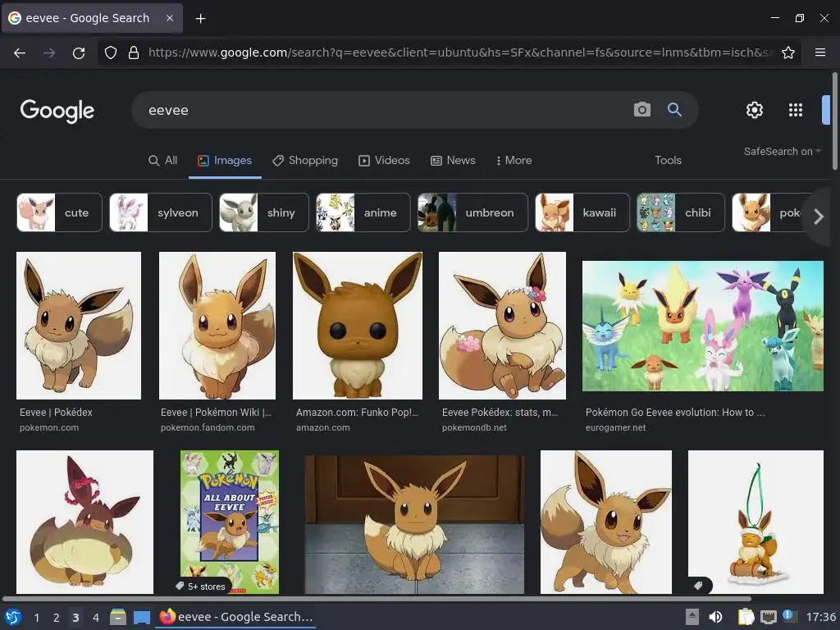Open Google quick settings gear
Image resolution: width=840 pixels, height=630 pixels.
tap(755, 110)
